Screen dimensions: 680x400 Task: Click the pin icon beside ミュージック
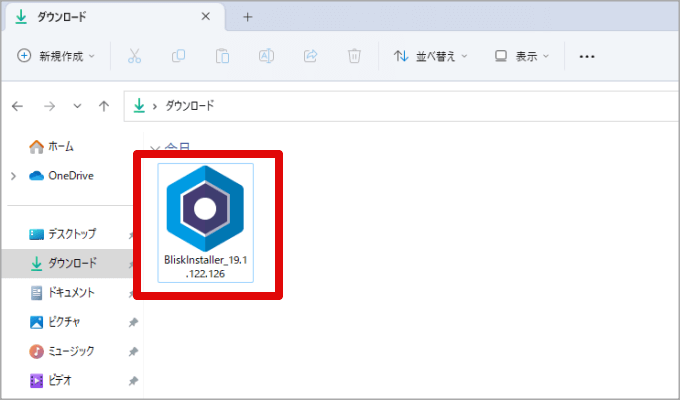pos(133,351)
